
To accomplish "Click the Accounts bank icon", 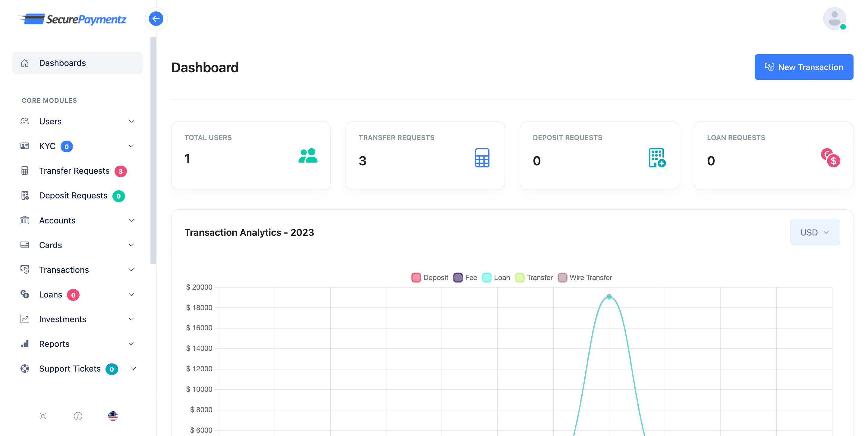I will click(x=25, y=220).
